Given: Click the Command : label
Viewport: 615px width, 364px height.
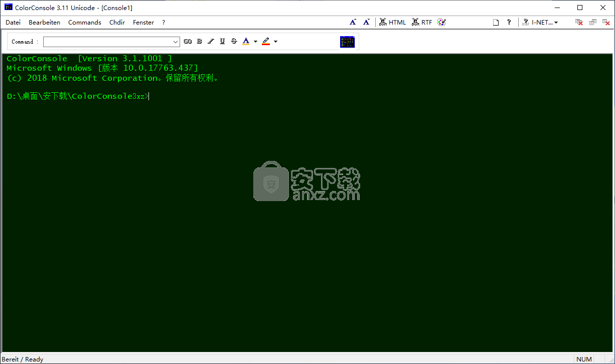Looking at the screenshot, I should (x=25, y=42).
